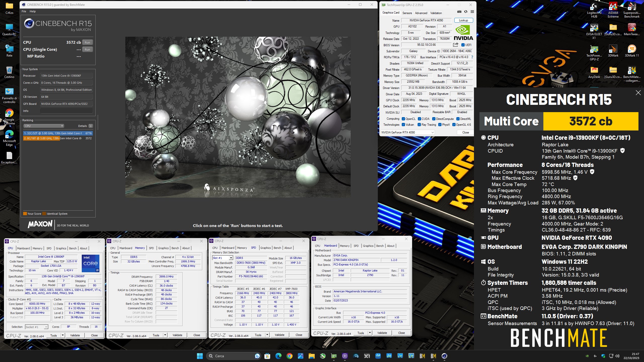Toggle the Ray Tracing checkbox
The width and height of the screenshot is (644, 362).
coord(419,125)
